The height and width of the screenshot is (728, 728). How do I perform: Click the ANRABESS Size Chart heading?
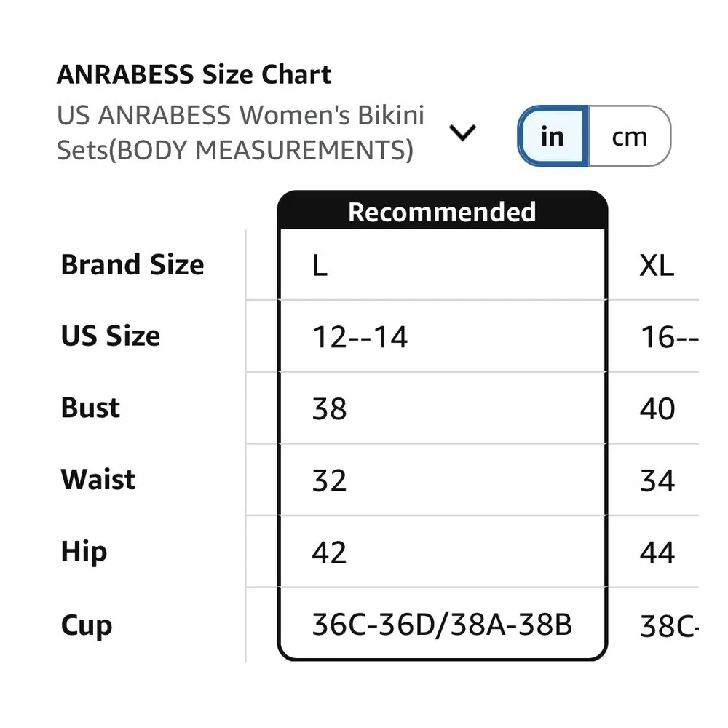pyautogui.click(x=194, y=74)
